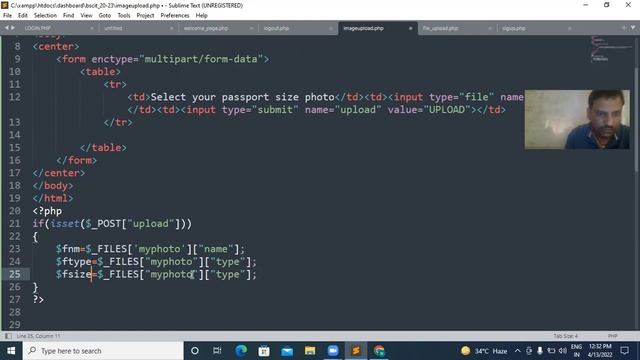Add a new tab with plus icon
This screenshot has height=360, width=640.
[624, 28]
